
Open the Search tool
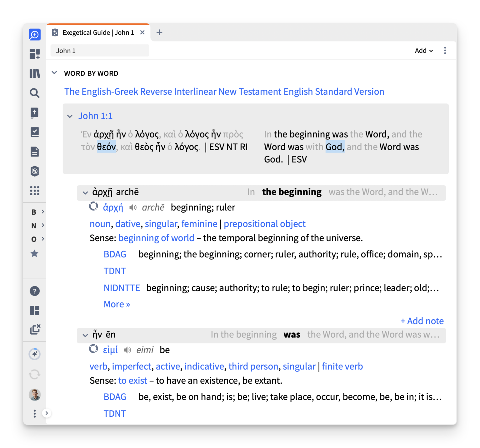pos(35,93)
